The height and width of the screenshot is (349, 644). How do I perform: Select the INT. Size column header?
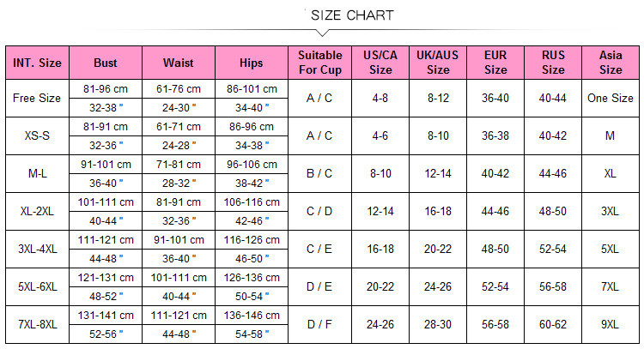tap(37, 63)
